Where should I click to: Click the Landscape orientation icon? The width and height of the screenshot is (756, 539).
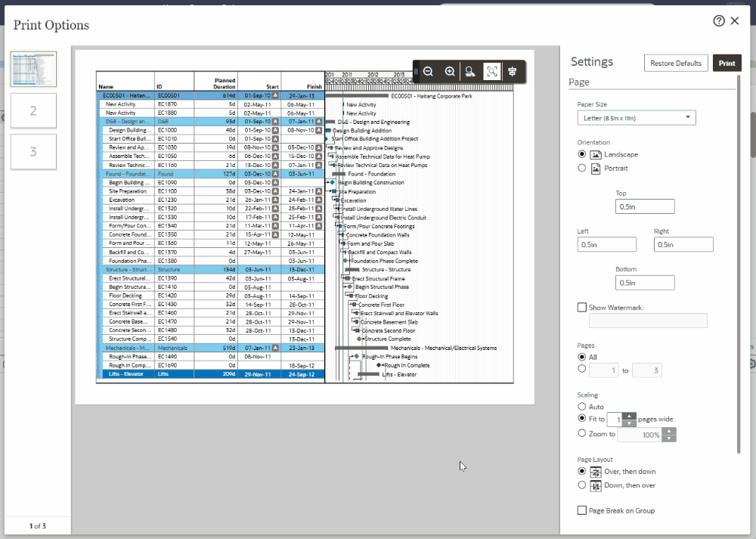596,155
